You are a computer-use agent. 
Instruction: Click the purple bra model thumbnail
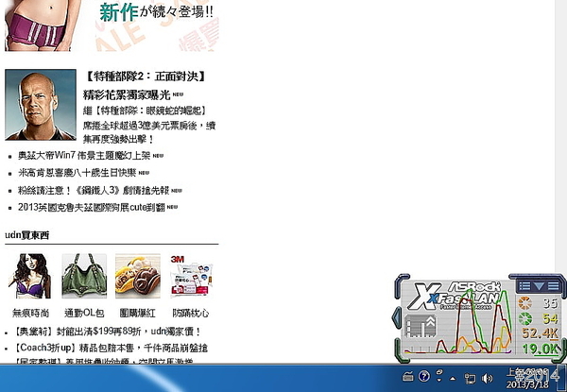point(30,276)
